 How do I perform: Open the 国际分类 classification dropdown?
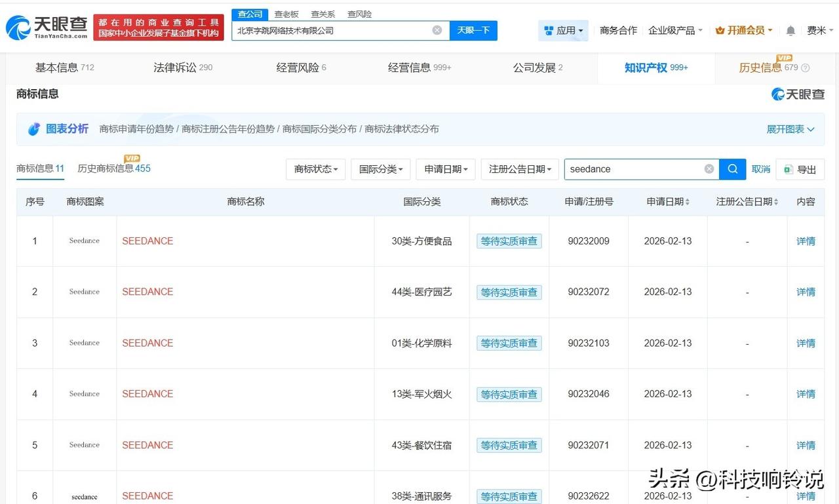tap(380, 168)
